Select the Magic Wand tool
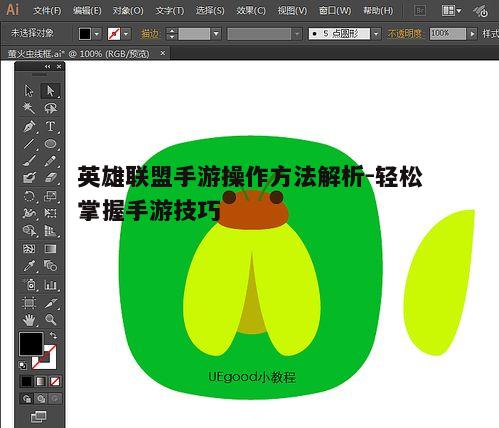 (x=29, y=108)
